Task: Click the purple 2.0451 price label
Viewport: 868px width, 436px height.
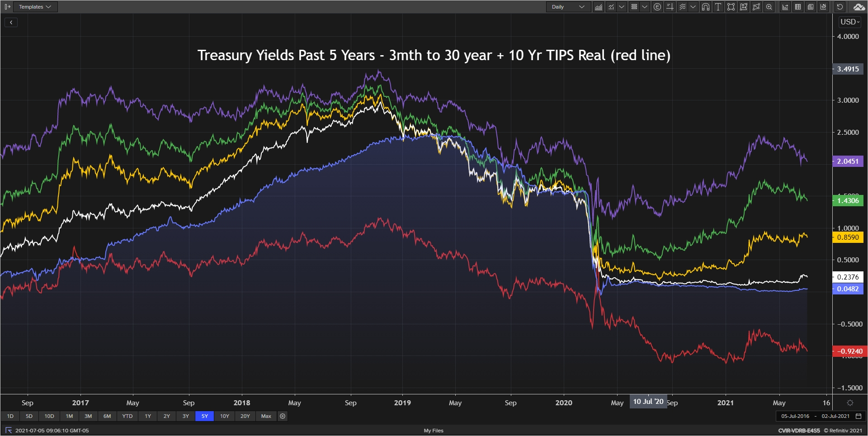Action: click(x=848, y=161)
